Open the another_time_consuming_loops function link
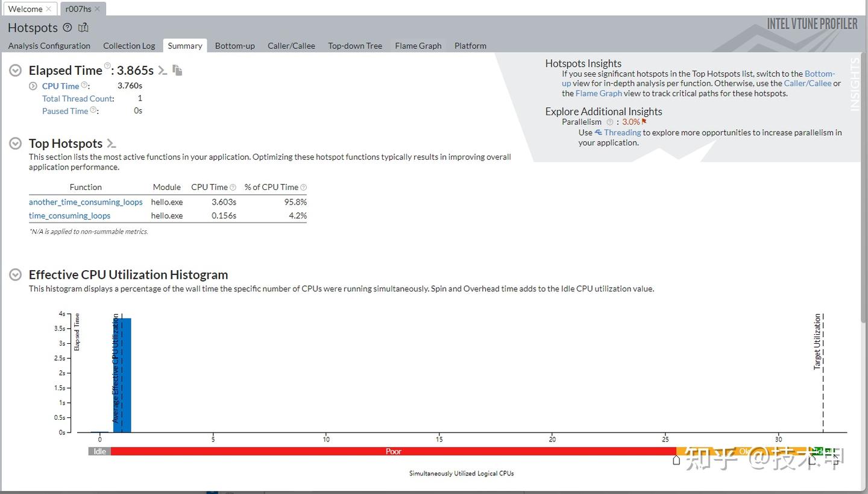The width and height of the screenshot is (868, 494). click(86, 201)
